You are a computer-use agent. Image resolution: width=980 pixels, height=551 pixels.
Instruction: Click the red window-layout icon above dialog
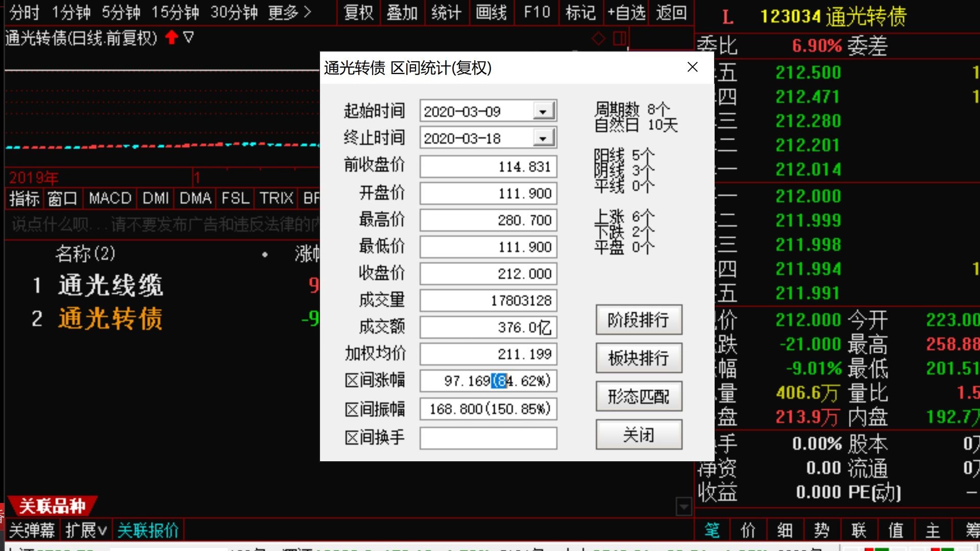click(620, 38)
